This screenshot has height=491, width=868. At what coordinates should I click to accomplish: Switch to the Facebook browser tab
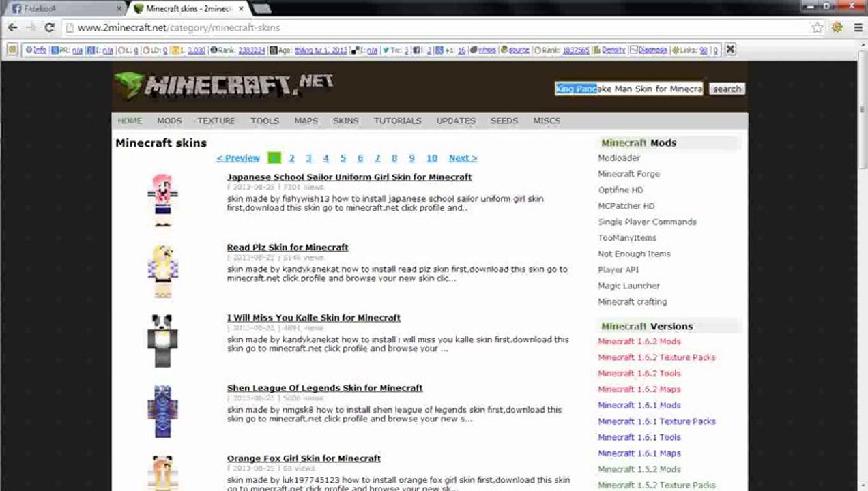[x=65, y=9]
